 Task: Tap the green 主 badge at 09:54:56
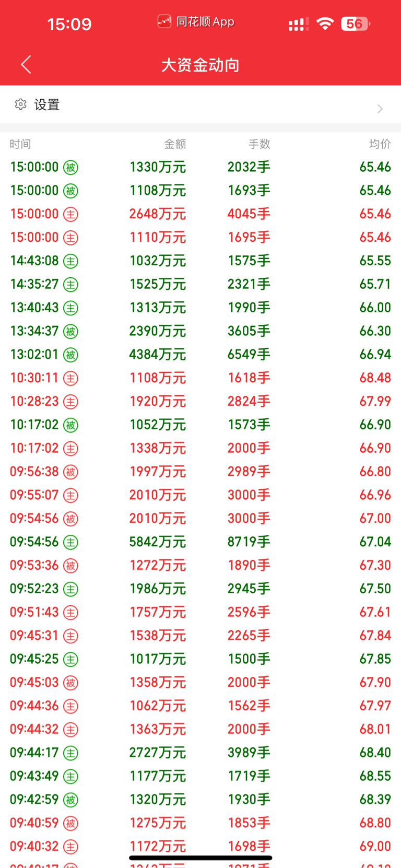70,543
